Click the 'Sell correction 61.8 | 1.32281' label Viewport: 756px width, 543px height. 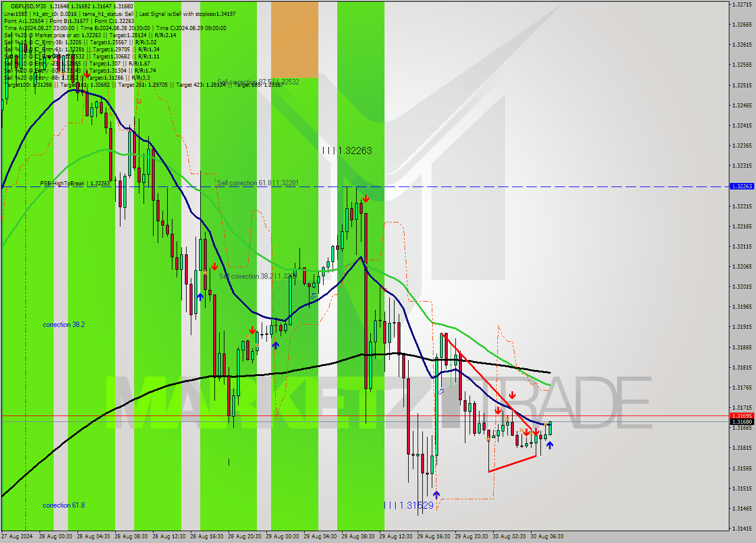click(x=258, y=183)
